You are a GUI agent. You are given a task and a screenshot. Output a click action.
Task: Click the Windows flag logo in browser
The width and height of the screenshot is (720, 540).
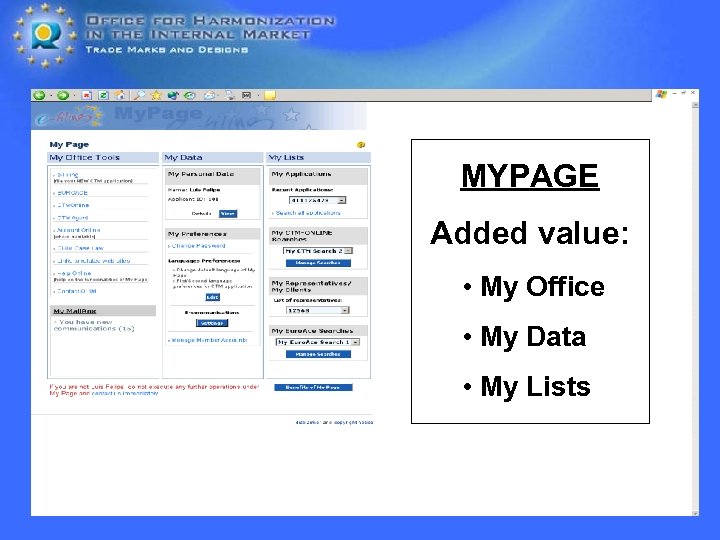tap(661, 94)
